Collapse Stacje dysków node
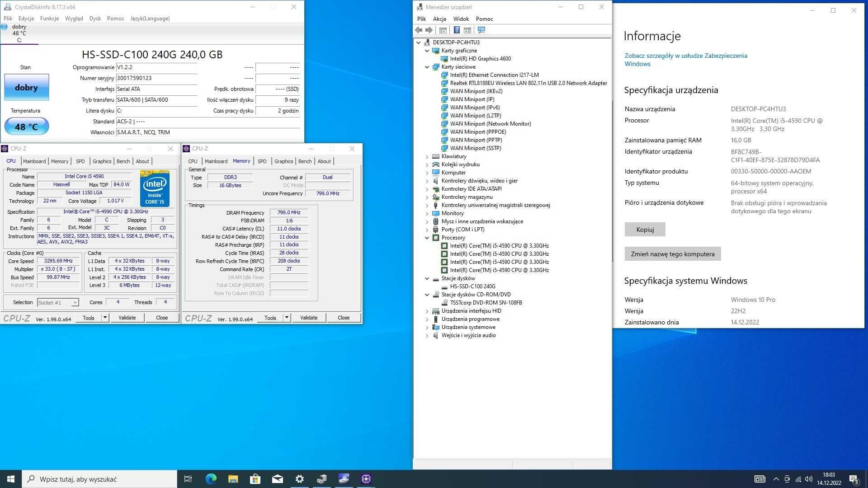The width and height of the screenshot is (868, 488). pos(427,278)
